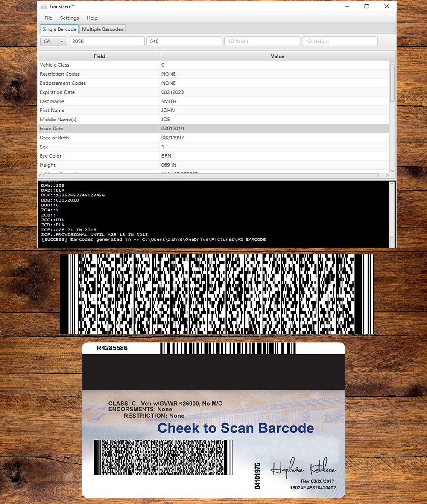427x504 pixels.
Task: Click the Eye Color value BRN
Action: point(166,156)
